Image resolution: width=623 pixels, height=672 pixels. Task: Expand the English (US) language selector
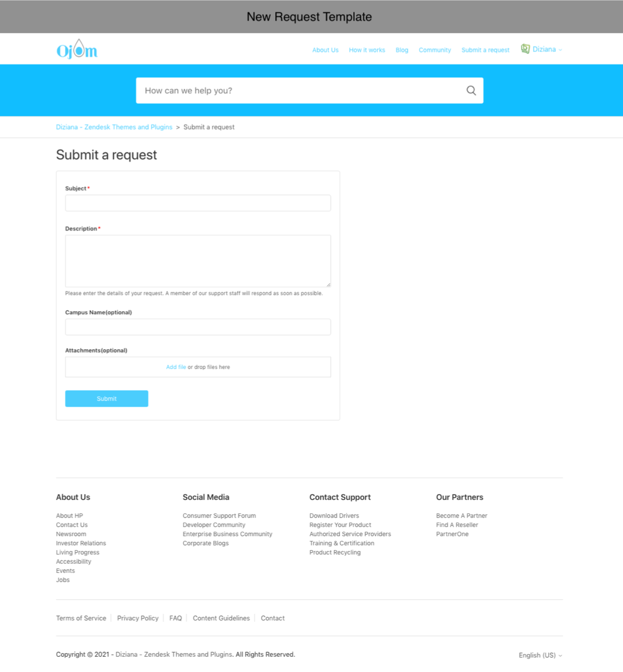click(540, 655)
